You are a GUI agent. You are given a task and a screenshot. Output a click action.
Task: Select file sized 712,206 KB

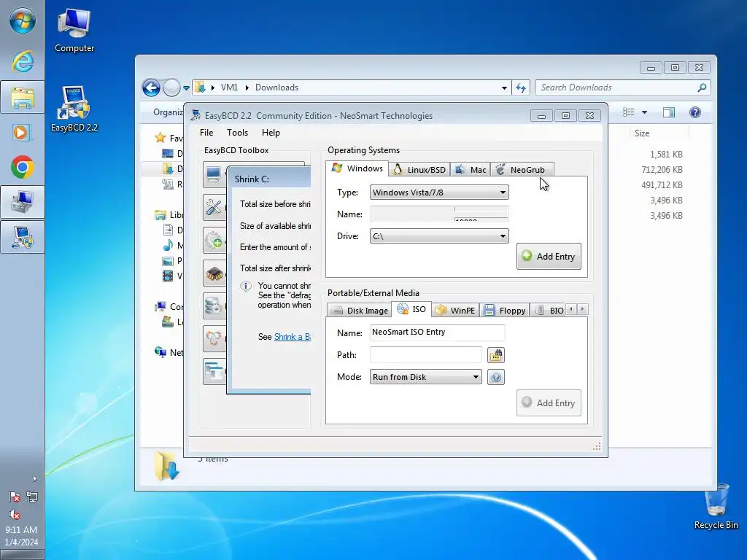coord(662,169)
